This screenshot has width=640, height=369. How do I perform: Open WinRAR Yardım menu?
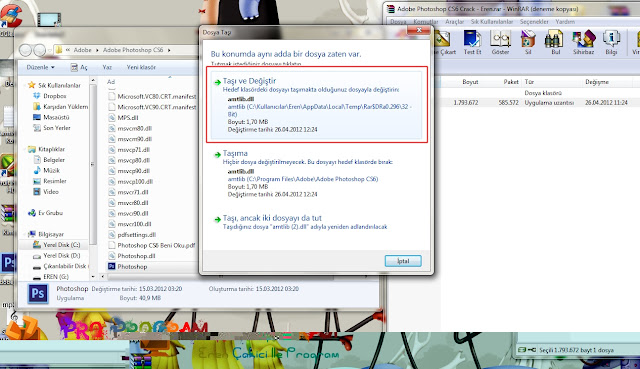pos(565,22)
